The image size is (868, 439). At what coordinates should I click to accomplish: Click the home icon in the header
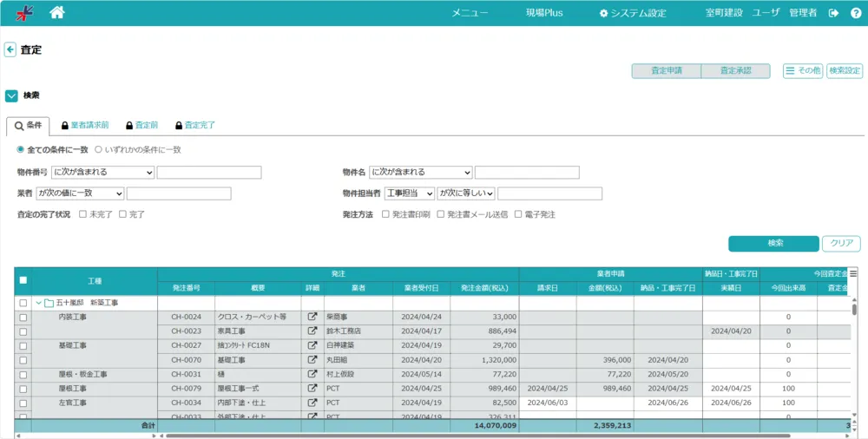pyautogui.click(x=57, y=12)
